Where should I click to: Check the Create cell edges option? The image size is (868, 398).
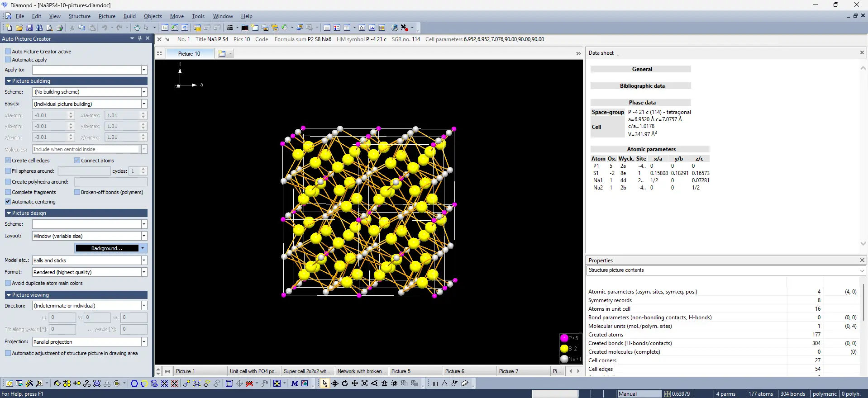pos(8,161)
